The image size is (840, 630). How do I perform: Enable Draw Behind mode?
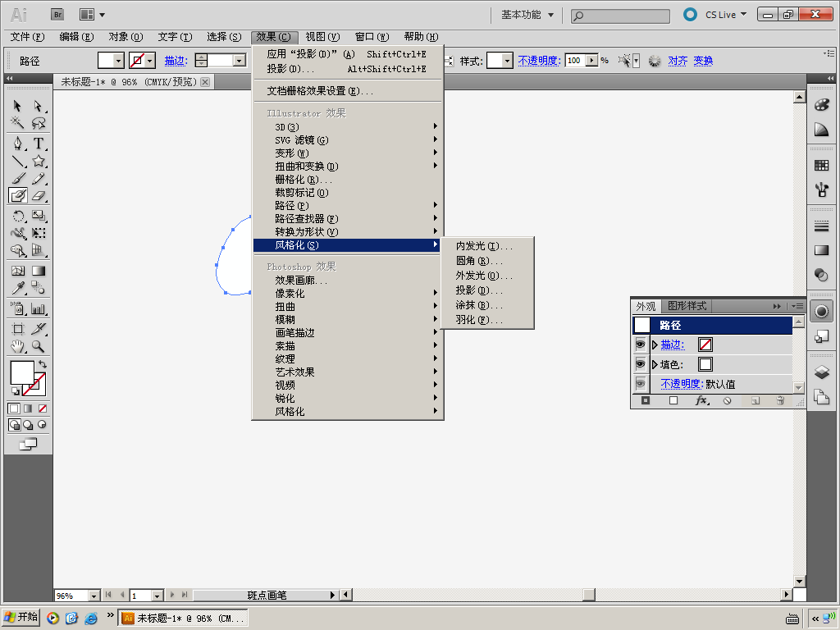28,425
